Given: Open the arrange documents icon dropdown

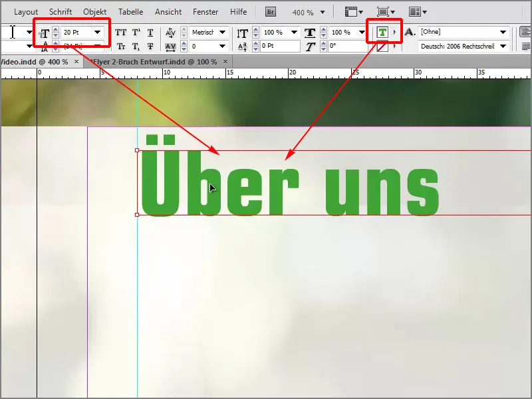Looking at the screenshot, I should pos(418,12).
